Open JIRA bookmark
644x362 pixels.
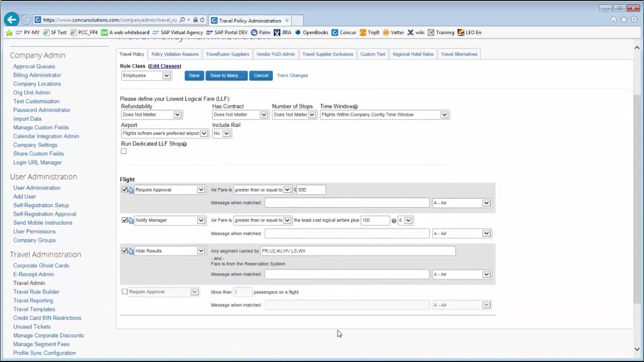[282, 33]
